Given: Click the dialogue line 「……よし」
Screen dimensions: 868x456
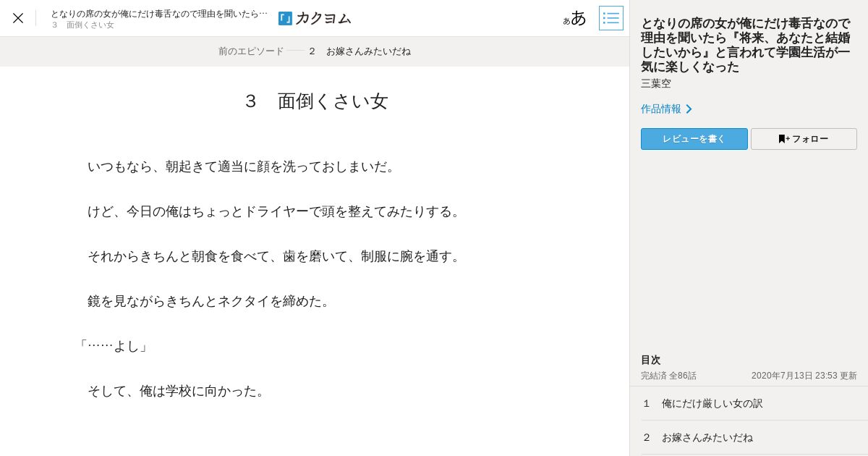Looking at the screenshot, I should click(114, 346).
